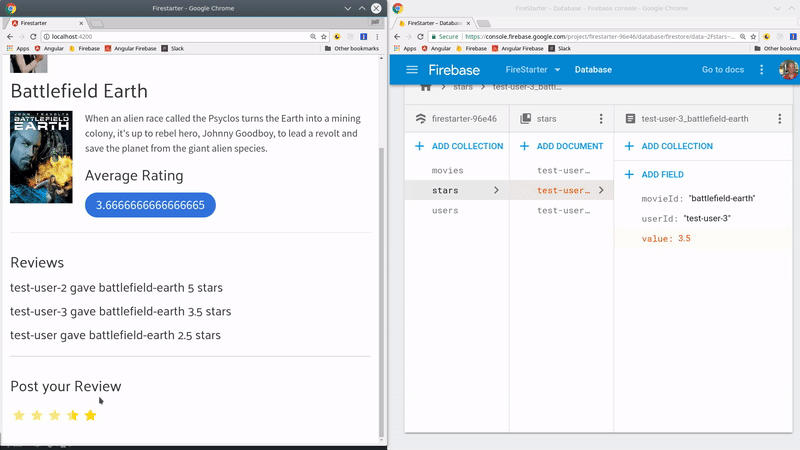The height and width of the screenshot is (450, 800).
Task: Expand the stars collection chevron
Action: pos(496,190)
